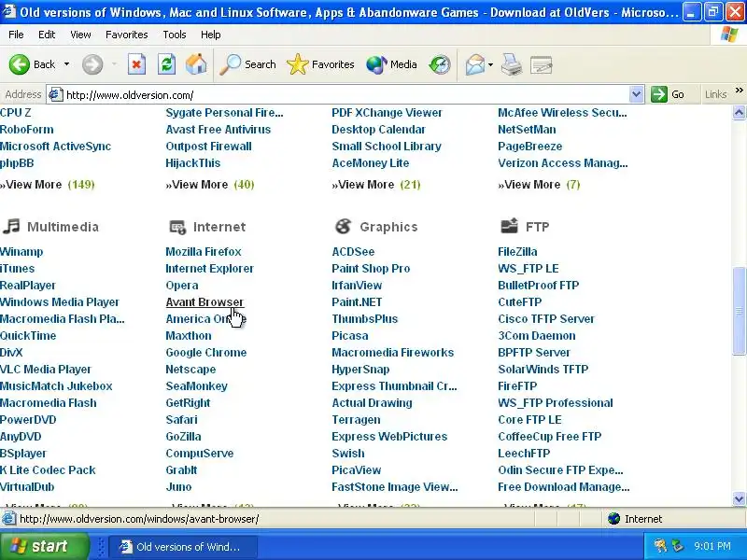Image resolution: width=747 pixels, height=560 pixels.
Task: Print the page with printer icon
Action: pyautogui.click(x=512, y=64)
